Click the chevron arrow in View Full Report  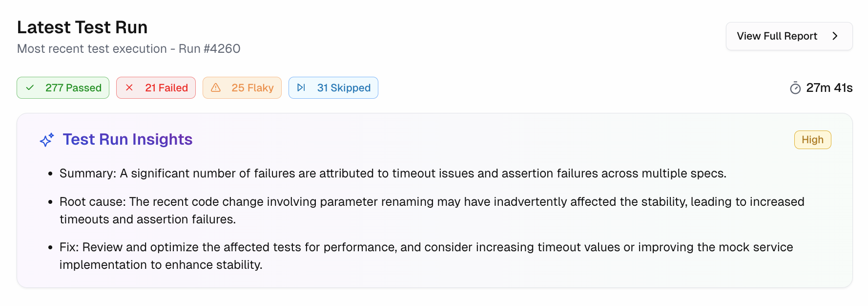pyautogui.click(x=835, y=36)
